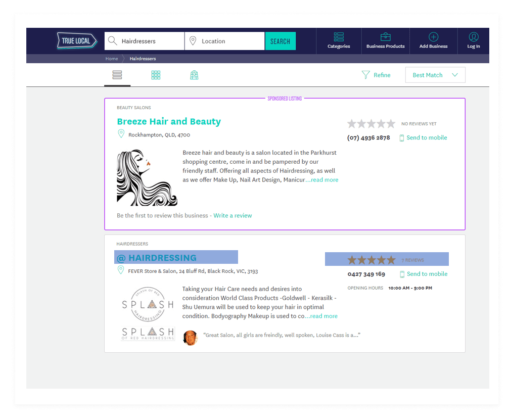Switch to list view

[117, 75]
